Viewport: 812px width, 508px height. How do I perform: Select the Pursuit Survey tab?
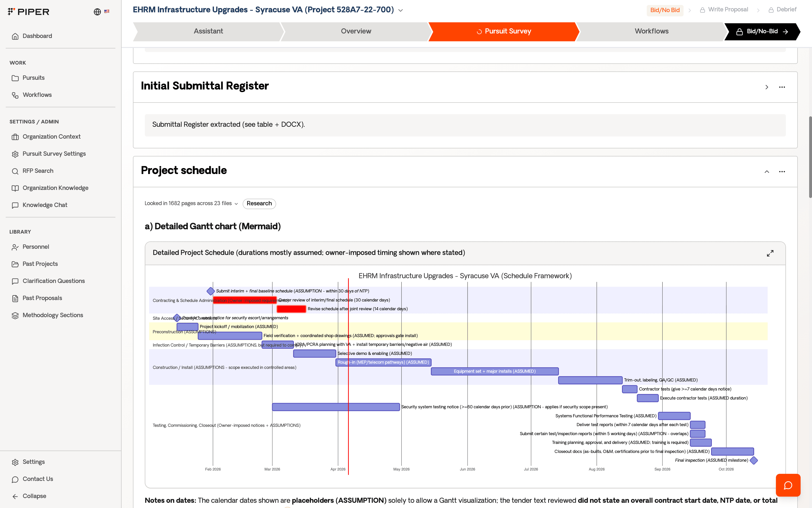pyautogui.click(x=504, y=31)
